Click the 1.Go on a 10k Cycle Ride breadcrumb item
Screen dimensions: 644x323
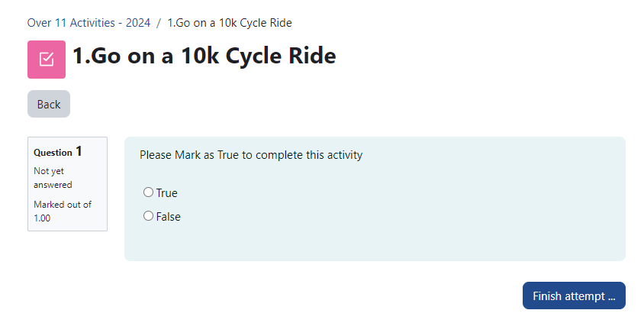point(229,23)
